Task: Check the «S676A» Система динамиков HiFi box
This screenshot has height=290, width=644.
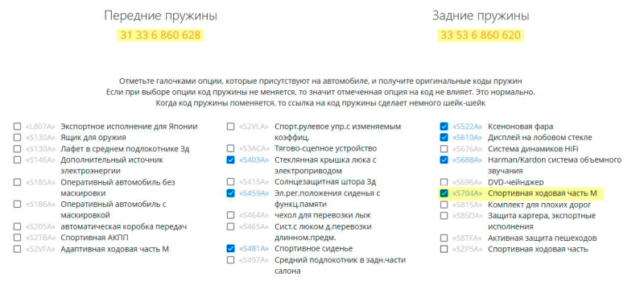Action: [444, 149]
